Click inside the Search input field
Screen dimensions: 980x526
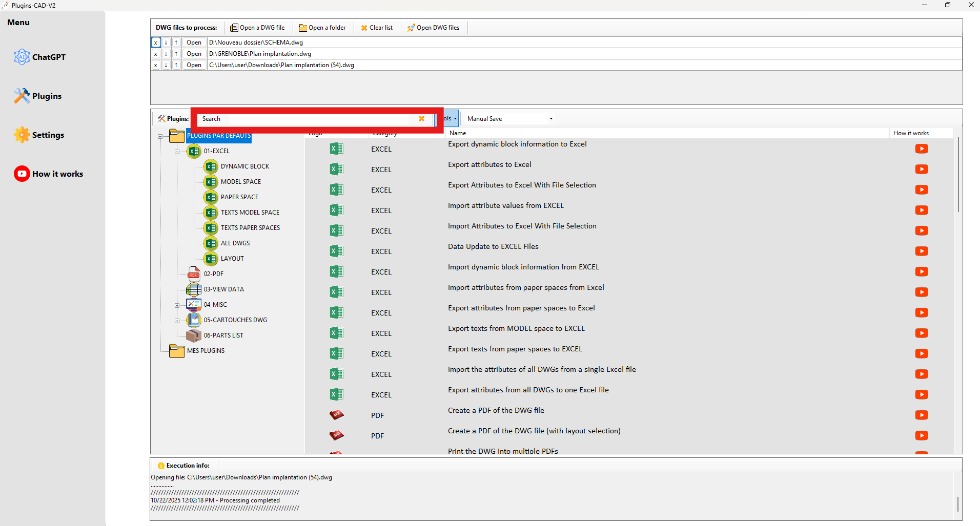(x=302, y=118)
